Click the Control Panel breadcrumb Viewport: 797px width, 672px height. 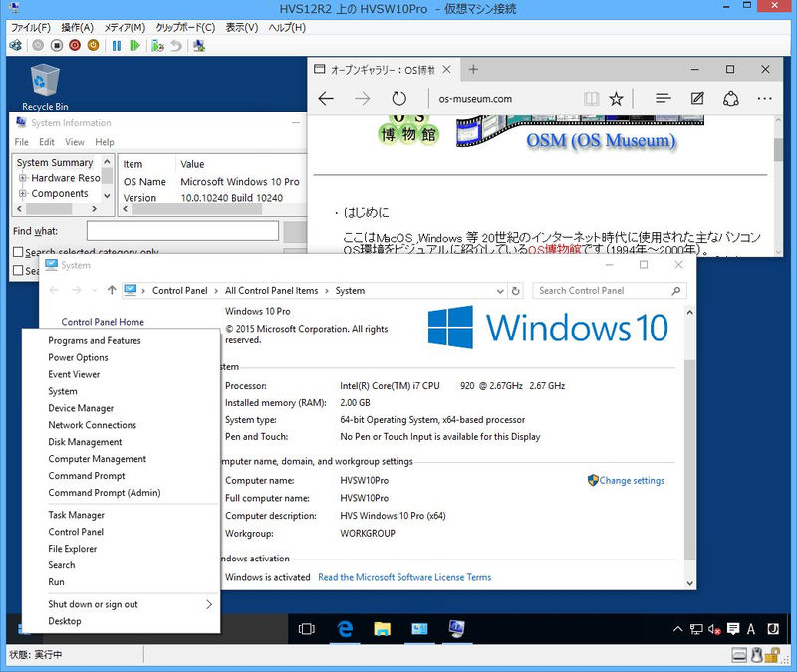[180, 291]
